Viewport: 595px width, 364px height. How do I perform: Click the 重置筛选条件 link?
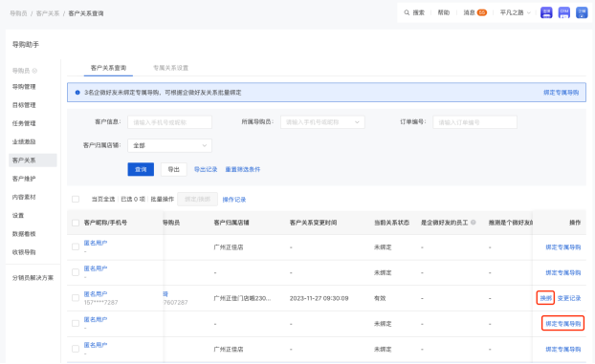pyautogui.click(x=243, y=169)
